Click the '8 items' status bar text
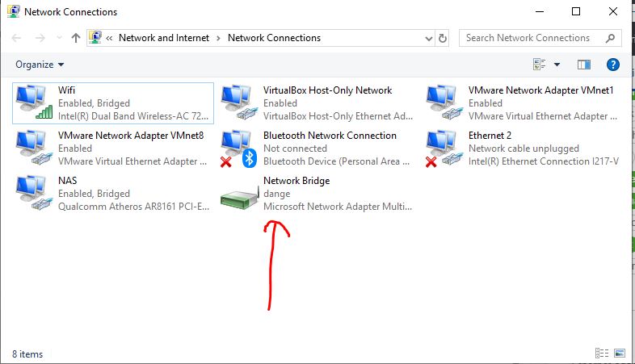This screenshot has width=635, height=364. pos(27,354)
